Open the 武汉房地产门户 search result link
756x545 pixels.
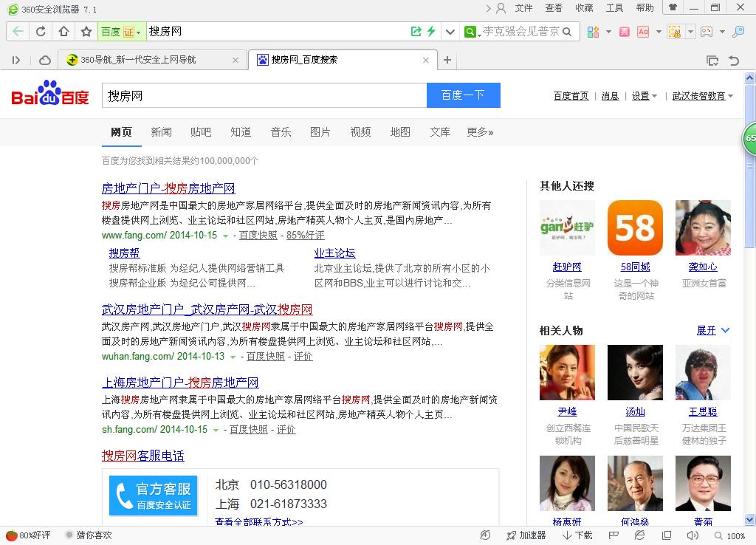(207, 309)
